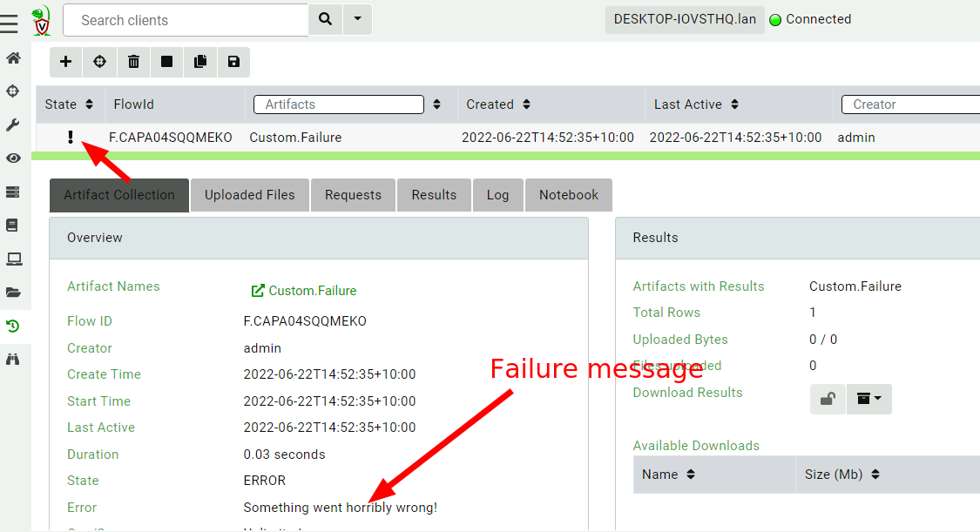Open the Hunt Manager crosshair sidebar icon
The image size is (980, 532).
[x=12, y=91]
